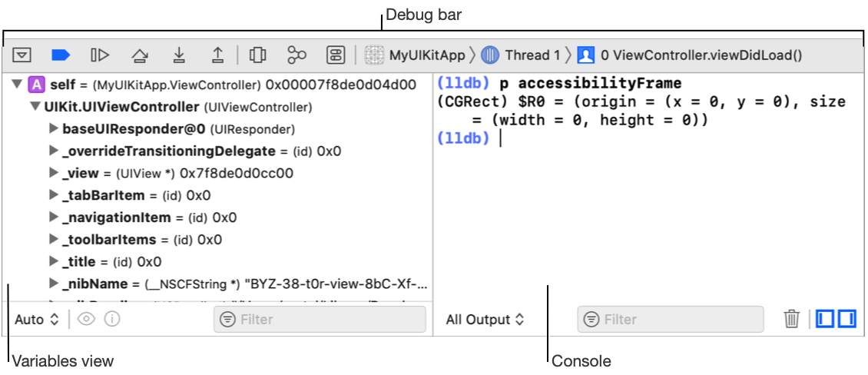Hide the debug area toggle button

click(x=22, y=55)
